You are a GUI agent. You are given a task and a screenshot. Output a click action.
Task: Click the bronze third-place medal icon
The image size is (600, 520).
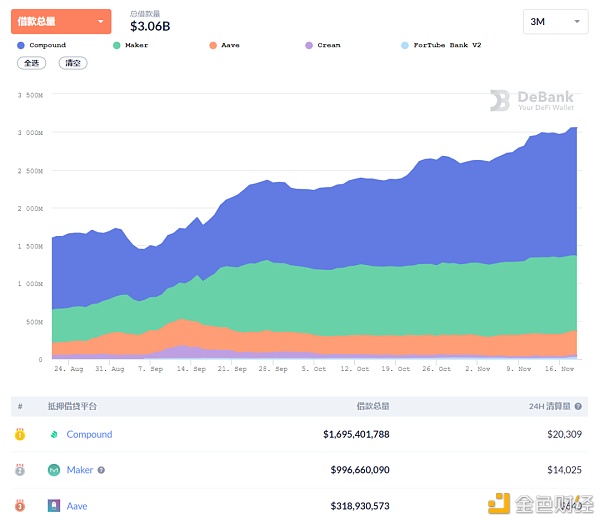(x=20, y=505)
